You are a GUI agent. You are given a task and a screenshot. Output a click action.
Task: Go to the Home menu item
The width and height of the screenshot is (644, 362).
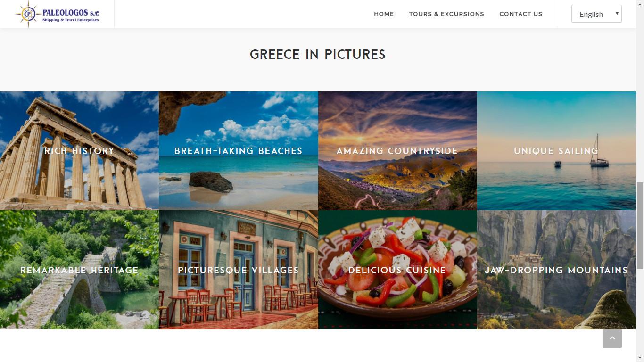pyautogui.click(x=384, y=14)
